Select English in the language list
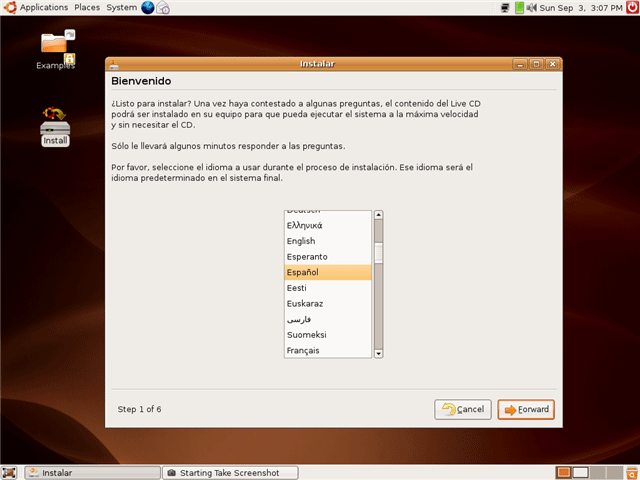 (301, 241)
